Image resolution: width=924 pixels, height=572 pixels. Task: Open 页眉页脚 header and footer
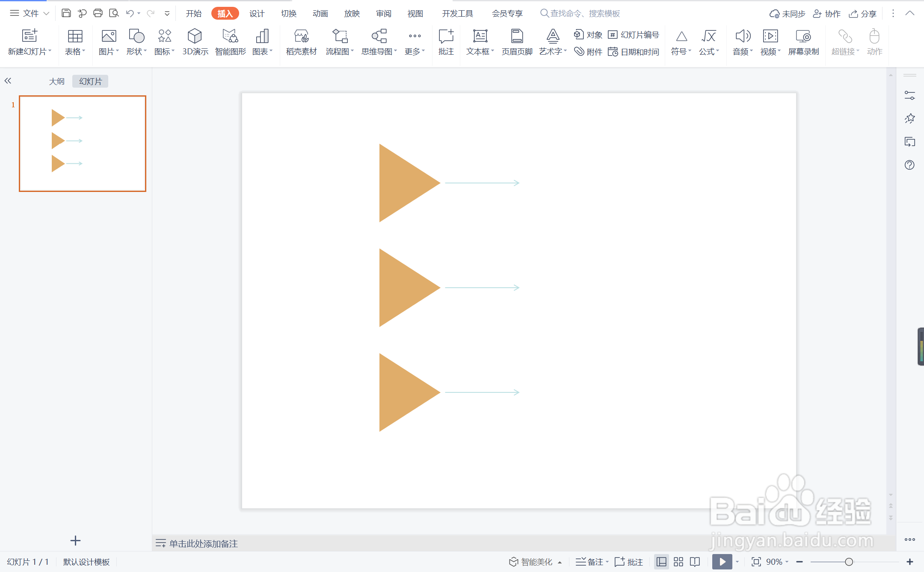pos(517,41)
